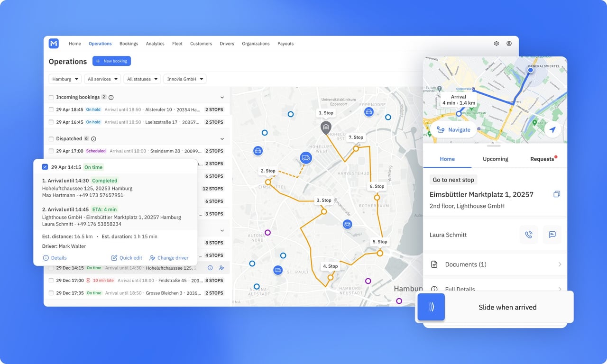Click the truck vehicle marker on map
This screenshot has width=607, height=364.
(x=306, y=158)
